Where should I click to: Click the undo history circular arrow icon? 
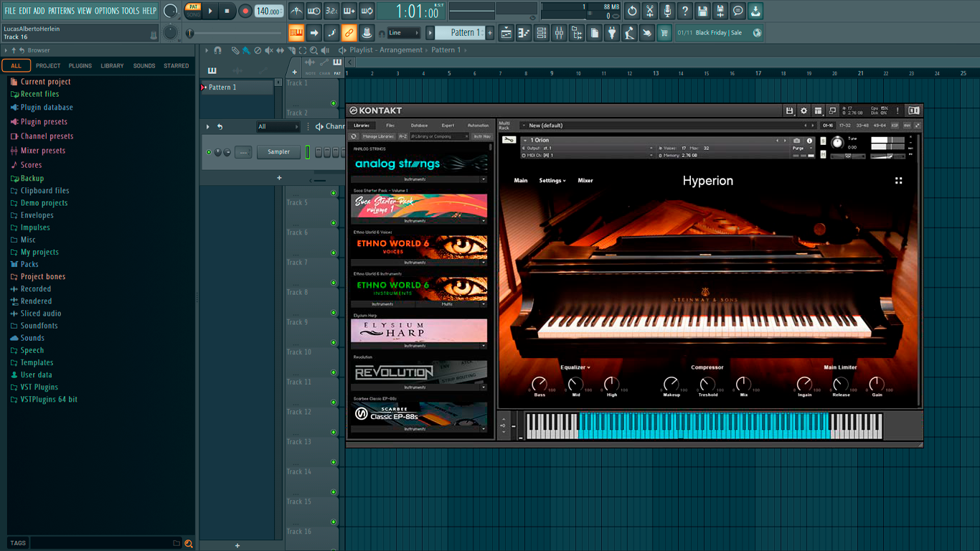coord(632,11)
